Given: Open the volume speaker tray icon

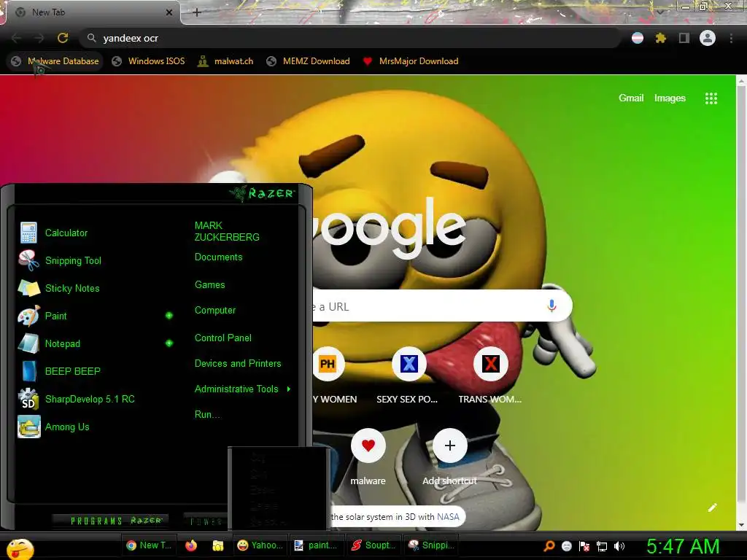Looking at the screenshot, I should [x=619, y=546].
